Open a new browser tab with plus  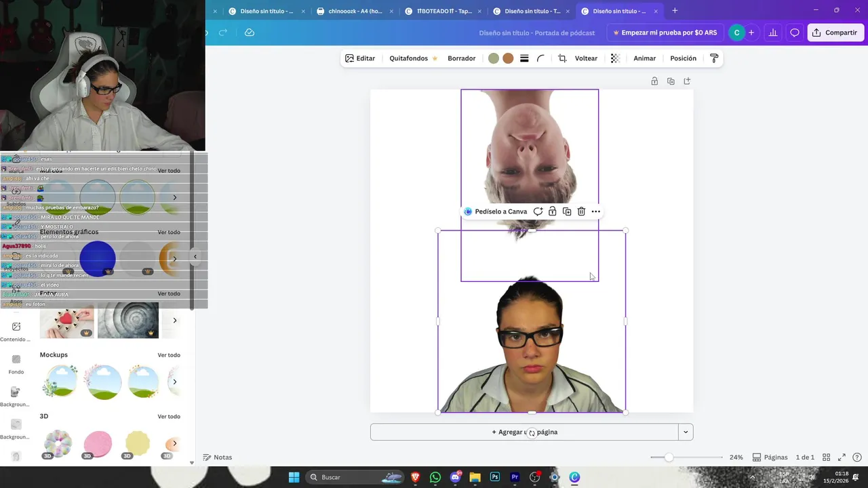[x=675, y=11]
